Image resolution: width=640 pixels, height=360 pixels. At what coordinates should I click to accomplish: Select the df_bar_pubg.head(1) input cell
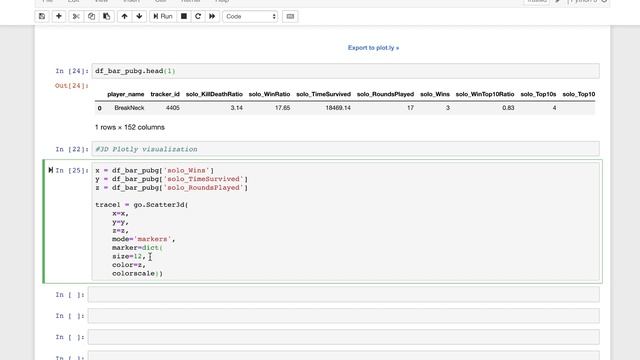(345, 71)
